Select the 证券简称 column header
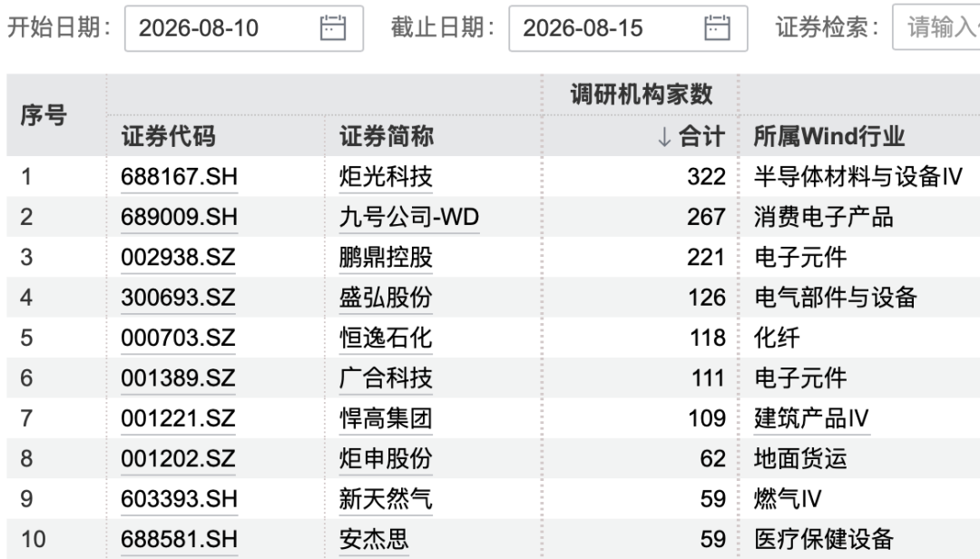The height and width of the screenshot is (559, 980). click(387, 136)
